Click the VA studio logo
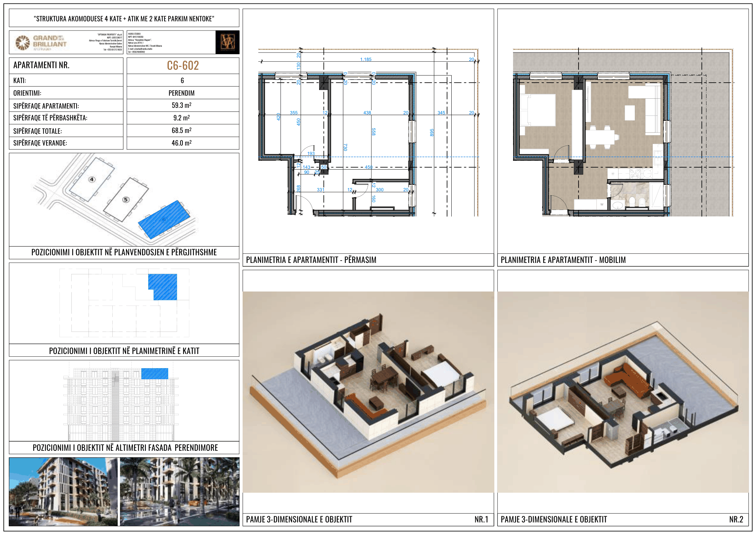 click(x=227, y=42)
